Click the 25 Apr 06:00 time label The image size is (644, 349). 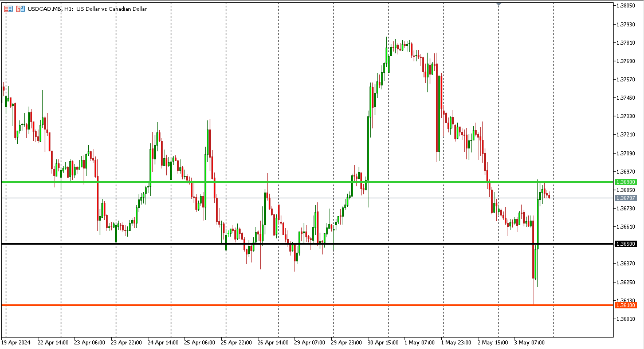[x=199, y=343]
